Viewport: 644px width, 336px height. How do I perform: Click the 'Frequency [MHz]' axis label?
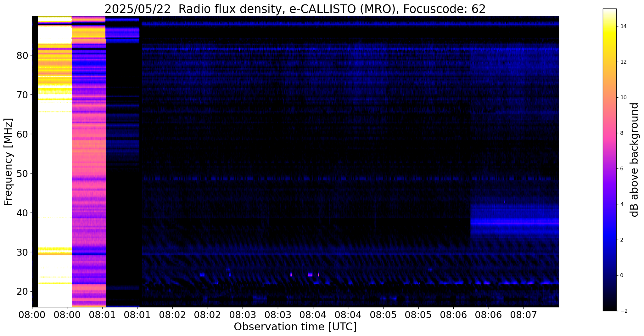click(8, 162)
